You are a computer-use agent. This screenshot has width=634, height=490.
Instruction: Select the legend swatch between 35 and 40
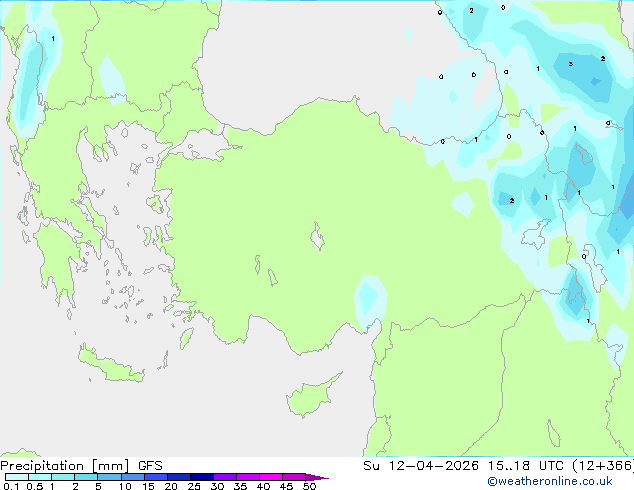click(x=248, y=477)
